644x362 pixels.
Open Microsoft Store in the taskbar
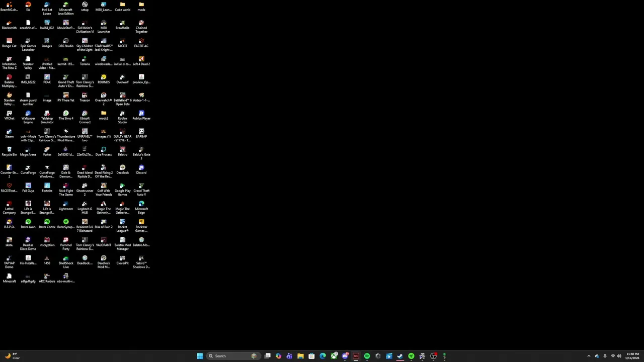tap(311, 356)
